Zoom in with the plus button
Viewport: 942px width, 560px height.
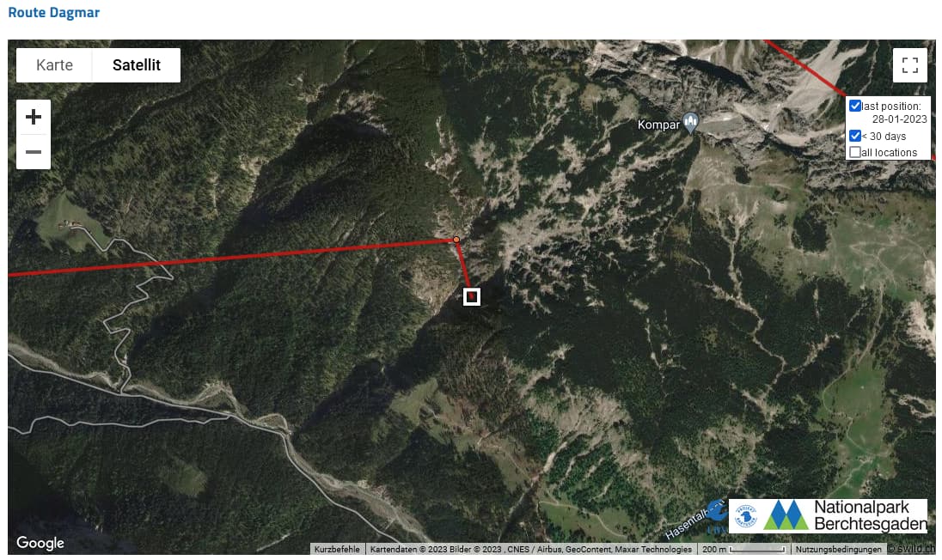point(34,117)
